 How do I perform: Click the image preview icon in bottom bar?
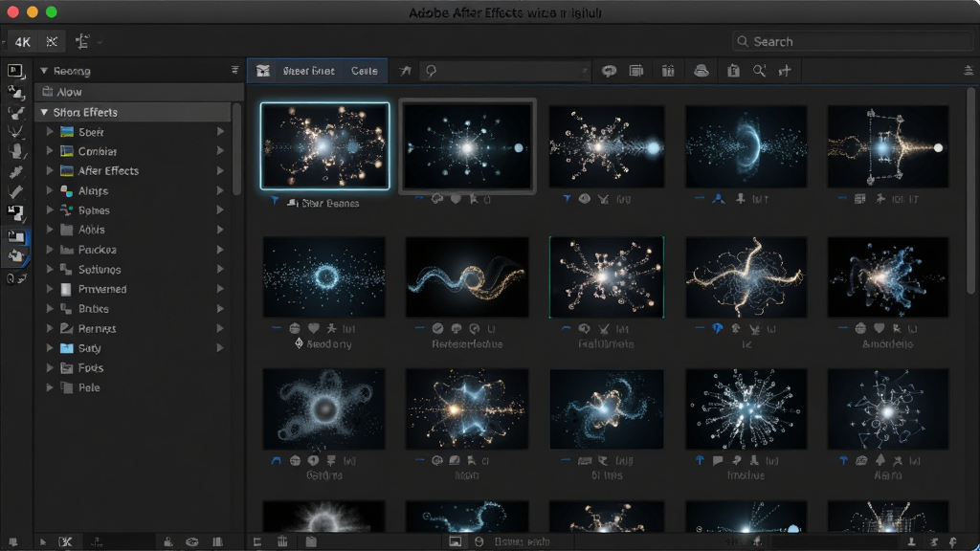click(455, 541)
